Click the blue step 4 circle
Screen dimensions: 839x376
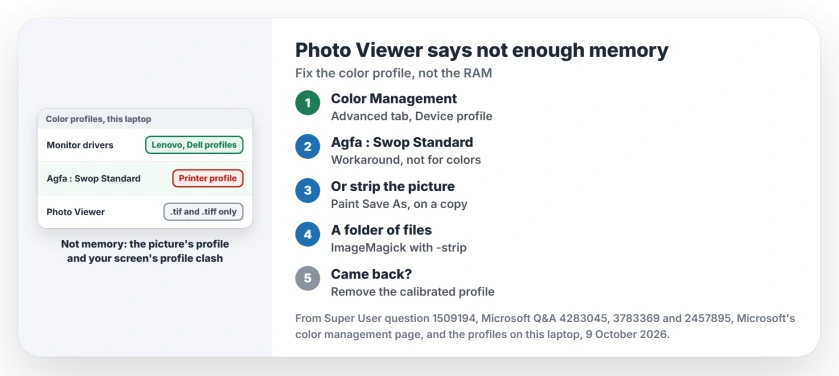tap(308, 234)
